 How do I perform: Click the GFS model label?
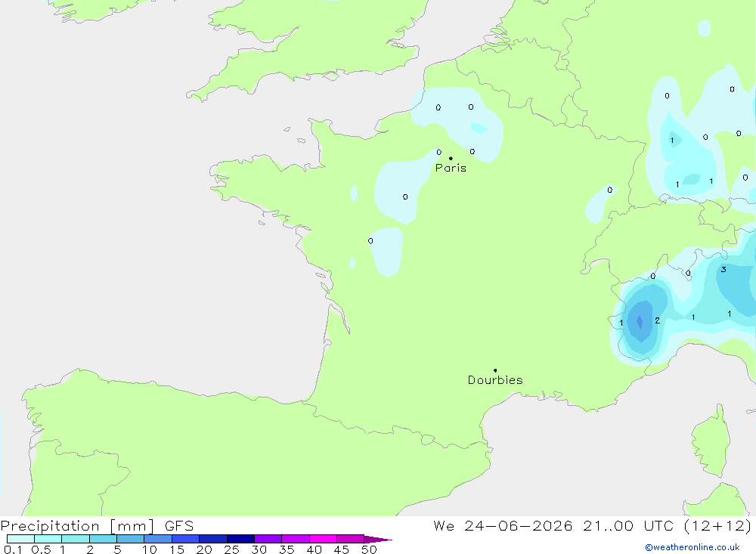(x=179, y=525)
